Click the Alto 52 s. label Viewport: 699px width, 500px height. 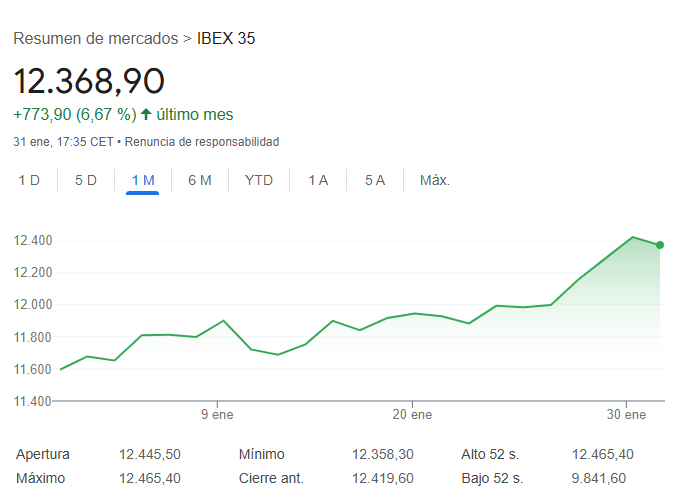[490, 454]
